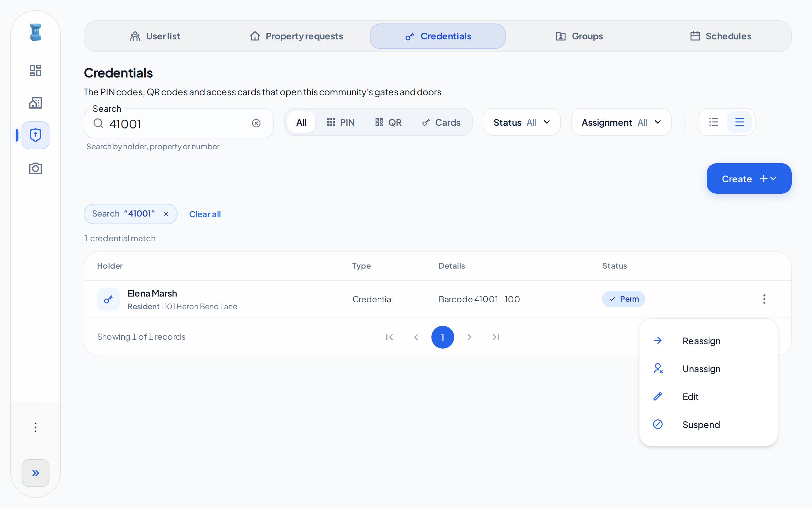Click the Elena Marsh holder name
Image resolution: width=812 pixels, height=508 pixels.
point(152,293)
